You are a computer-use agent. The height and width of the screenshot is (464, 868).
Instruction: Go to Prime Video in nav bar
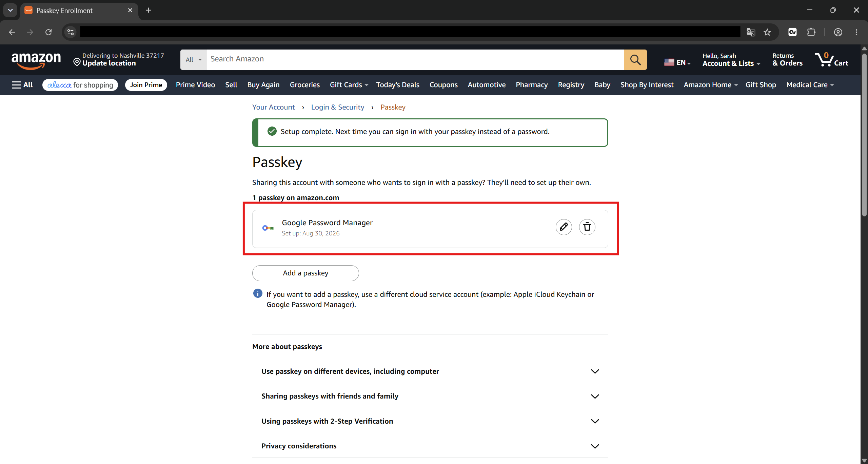(195, 85)
